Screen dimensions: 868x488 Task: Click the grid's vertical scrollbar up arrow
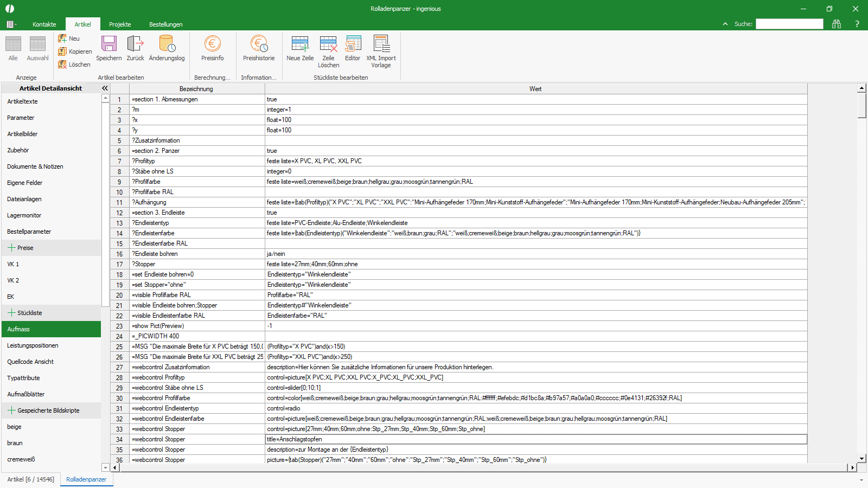coord(861,88)
